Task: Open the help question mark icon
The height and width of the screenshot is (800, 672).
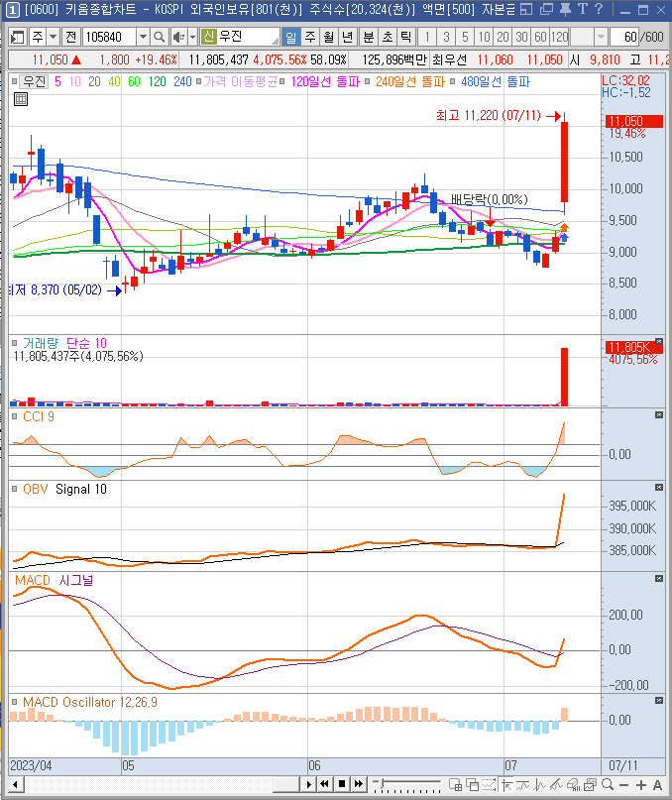Action: (x=599, y=9)
